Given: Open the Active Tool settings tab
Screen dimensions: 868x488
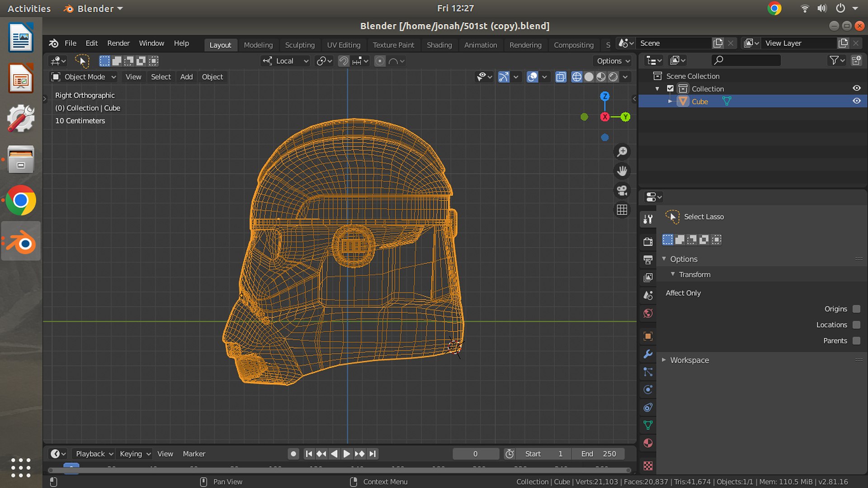Looking at the screenshot, I should [648, 219].
